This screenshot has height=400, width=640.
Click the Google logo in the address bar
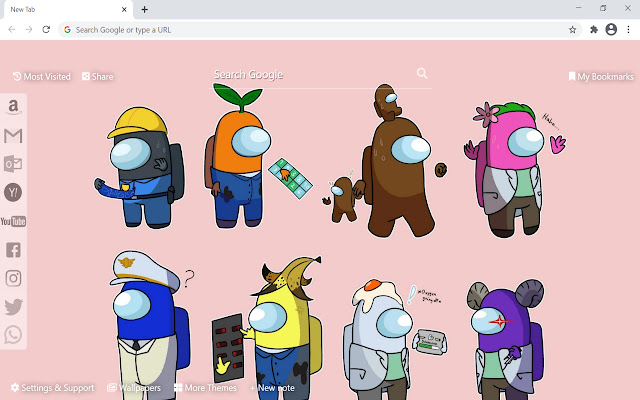67,30
